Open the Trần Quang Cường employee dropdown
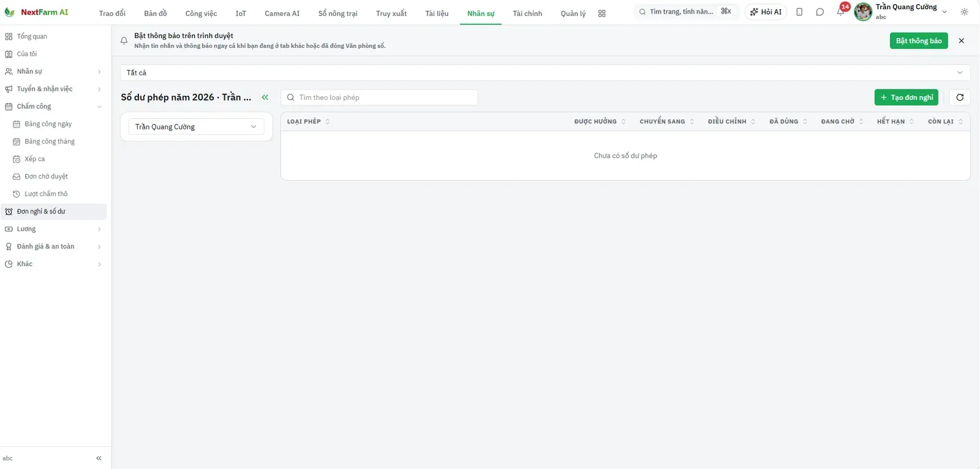980x469 pixels. click(196, 127)
